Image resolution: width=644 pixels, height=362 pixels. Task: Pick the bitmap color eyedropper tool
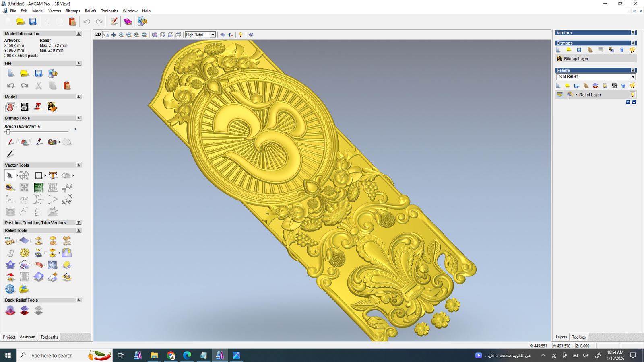[x=39, y=142]
